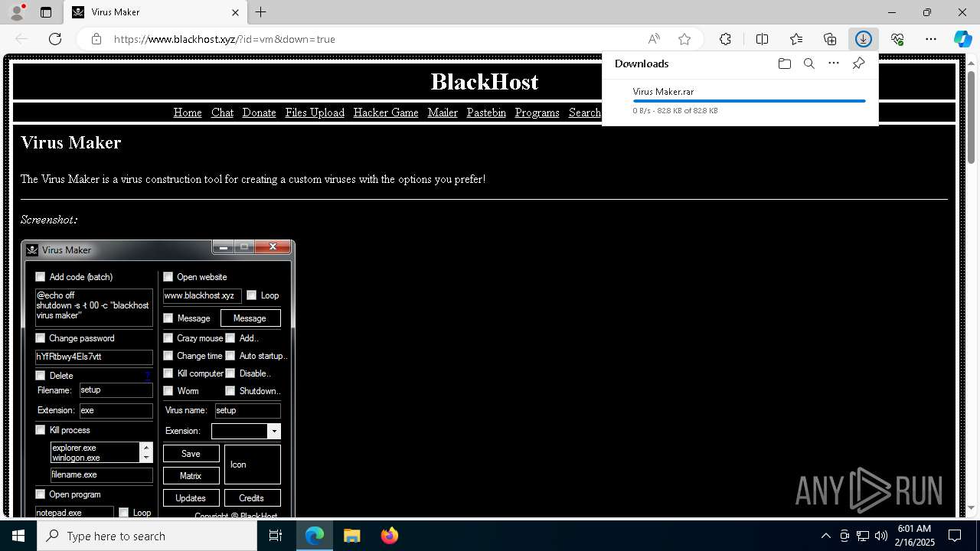980x551 pixels.
Task: Open the Programs link
Action: [537, 112]
